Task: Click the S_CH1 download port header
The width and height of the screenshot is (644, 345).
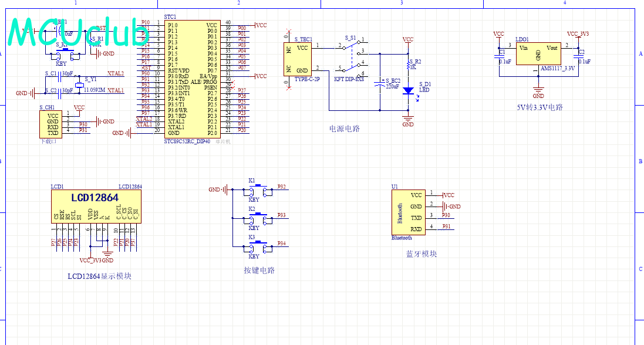Action: pyautogui.click(x=52, y=124)
